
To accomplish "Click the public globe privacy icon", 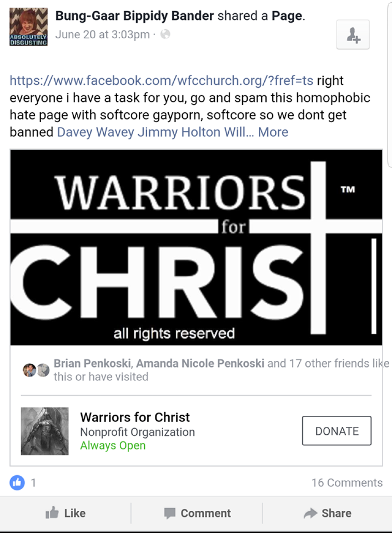I will pos(165,34).
